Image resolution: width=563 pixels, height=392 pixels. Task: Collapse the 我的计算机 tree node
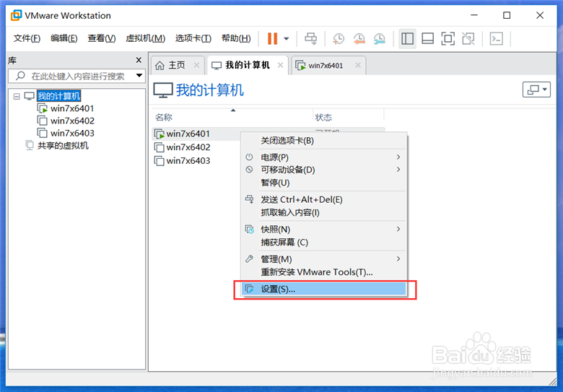pyautogui.click(x=17, y=96)
